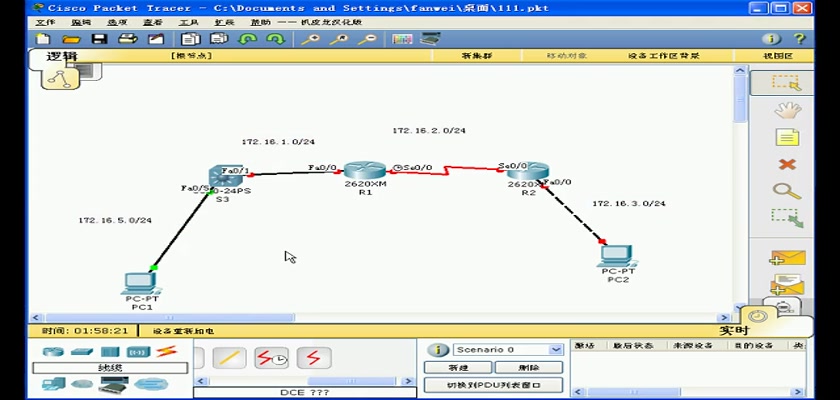Image resolution: width=840 pixels, height=400 pixels.
Task: Click the Save floppy disk icon
Action: [99, 39]
